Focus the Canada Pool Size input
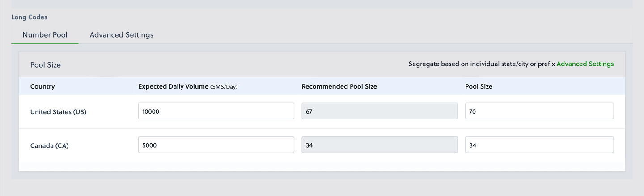644x196 pixels. (x=539, y=145)
